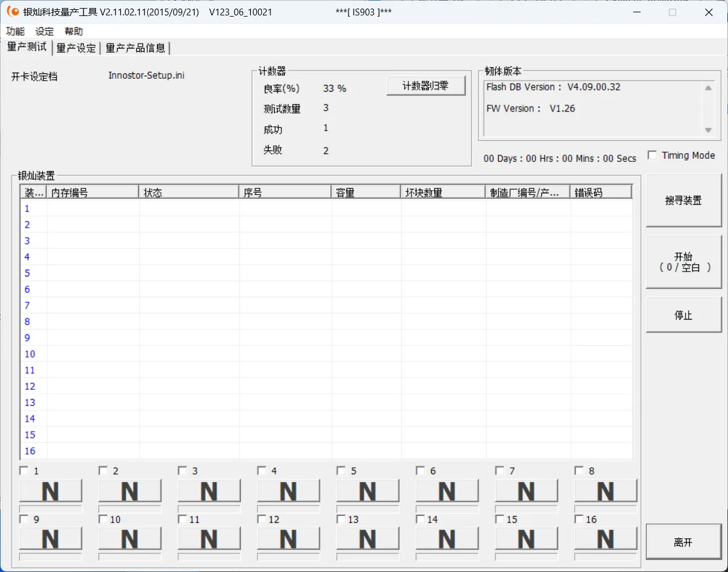Select device row 1 in the list

(326, 209)
